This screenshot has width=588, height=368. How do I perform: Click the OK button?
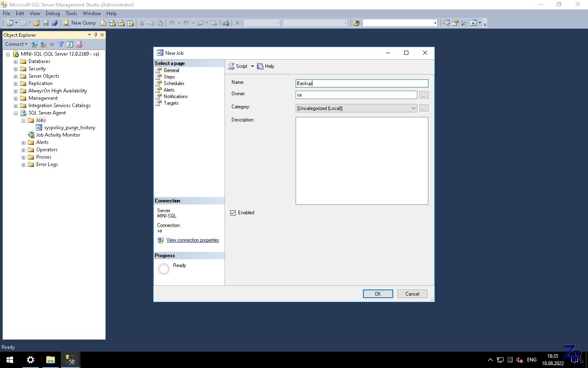378,294
